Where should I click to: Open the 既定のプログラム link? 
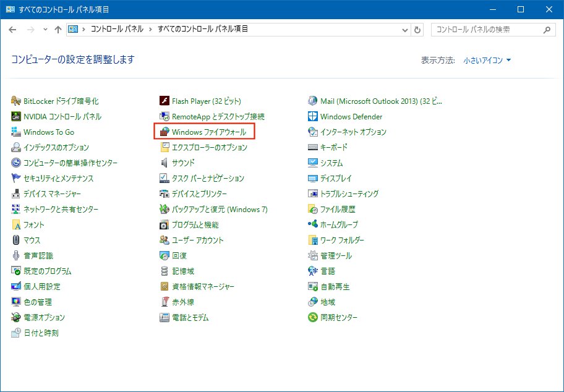[48, 271]
